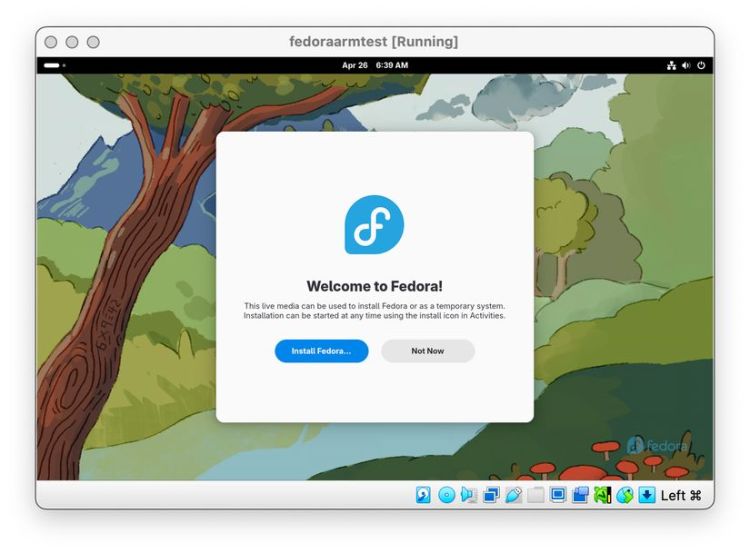Click the volume speaker icon in the top bar
The height and width of the screenshot is (553, 750).
pos(686,66)
